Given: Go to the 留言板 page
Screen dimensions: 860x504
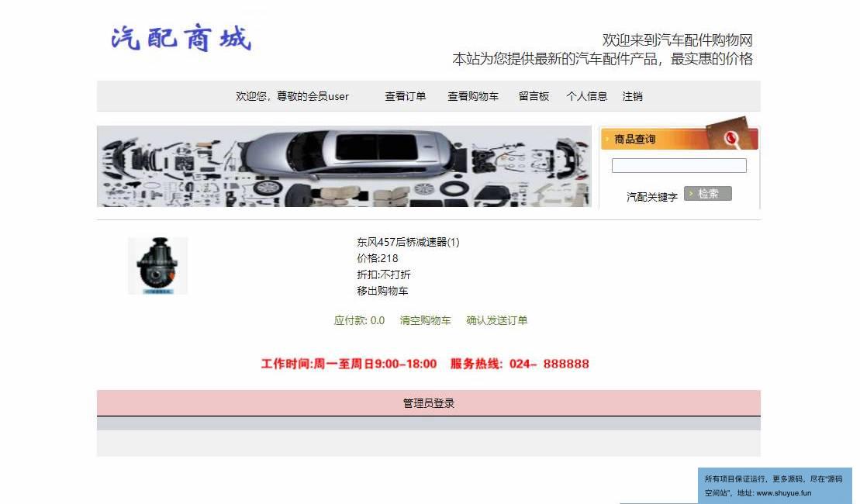Looking at the screenshot, I should 534,96.
